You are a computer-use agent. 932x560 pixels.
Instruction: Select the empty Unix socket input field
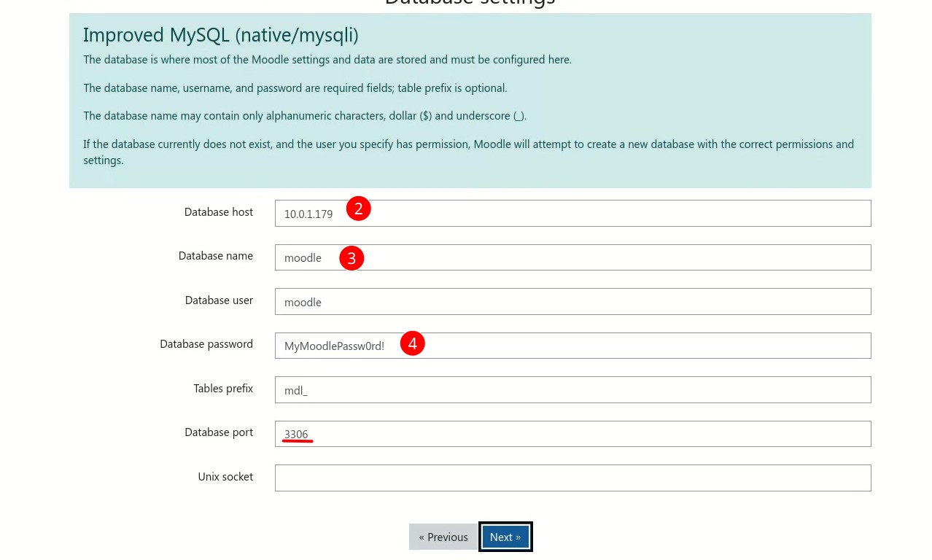click(x=572, y=478)
